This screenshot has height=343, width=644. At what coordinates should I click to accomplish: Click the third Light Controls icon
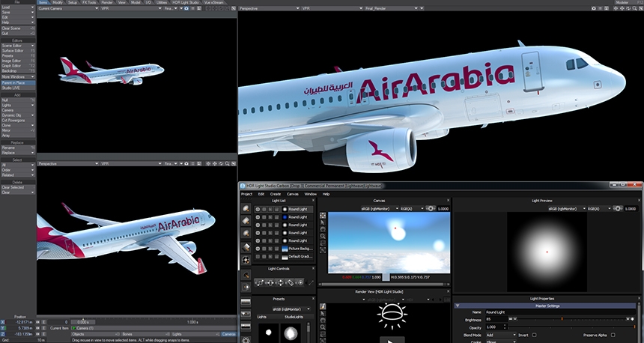click(280, 282)
